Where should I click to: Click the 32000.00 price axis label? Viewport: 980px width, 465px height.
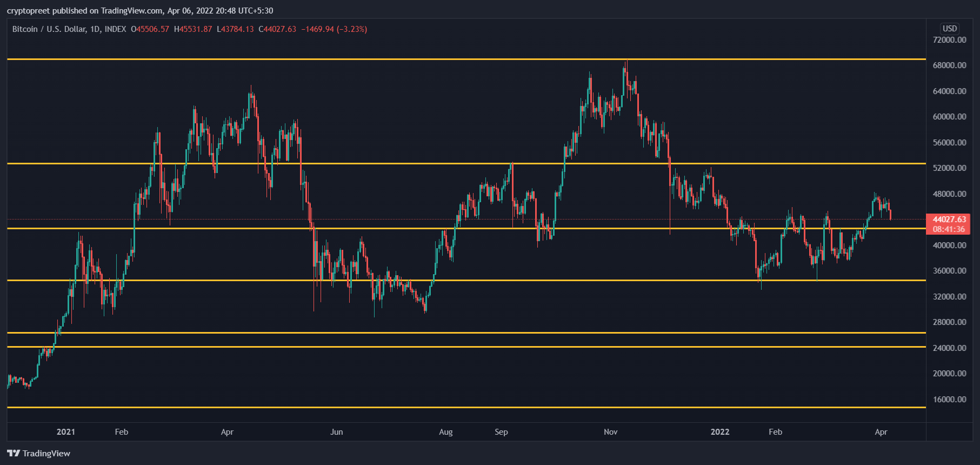point(949,297)
